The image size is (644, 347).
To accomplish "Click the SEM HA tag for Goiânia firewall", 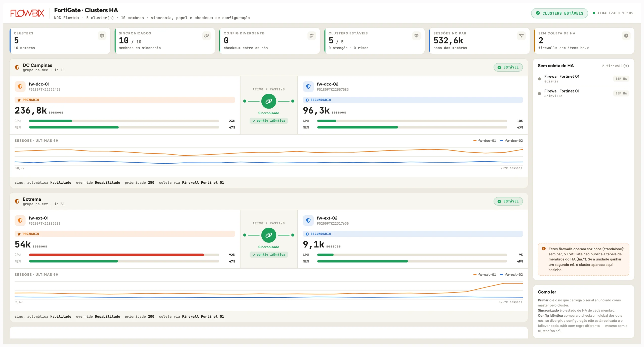I will click(621, 79).
